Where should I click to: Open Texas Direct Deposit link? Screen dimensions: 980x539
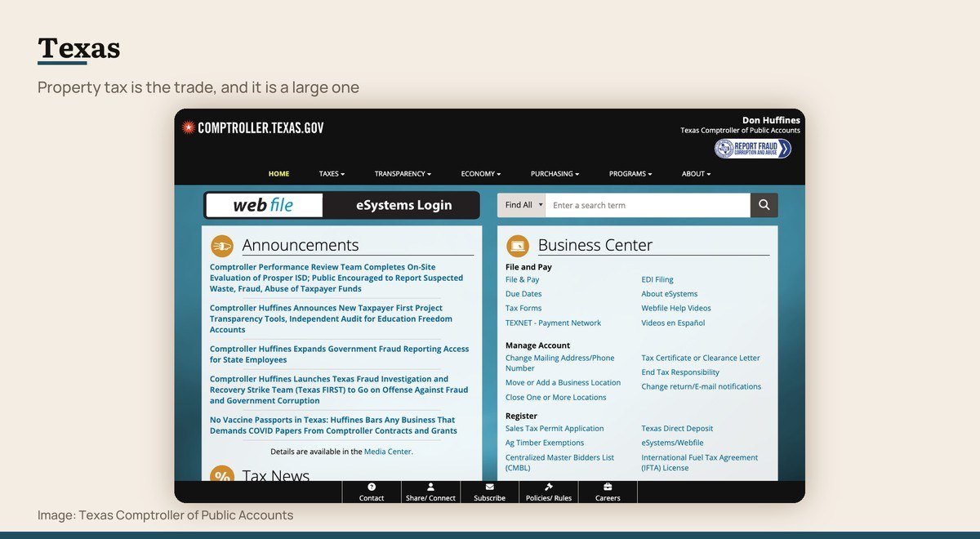click(x=677, y=429)
